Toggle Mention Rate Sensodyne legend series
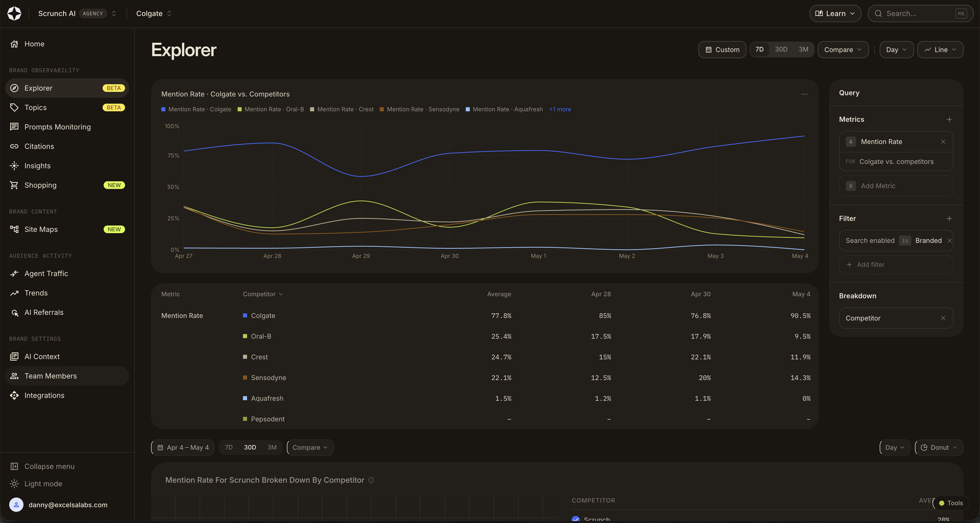 (x=419, y=109)
